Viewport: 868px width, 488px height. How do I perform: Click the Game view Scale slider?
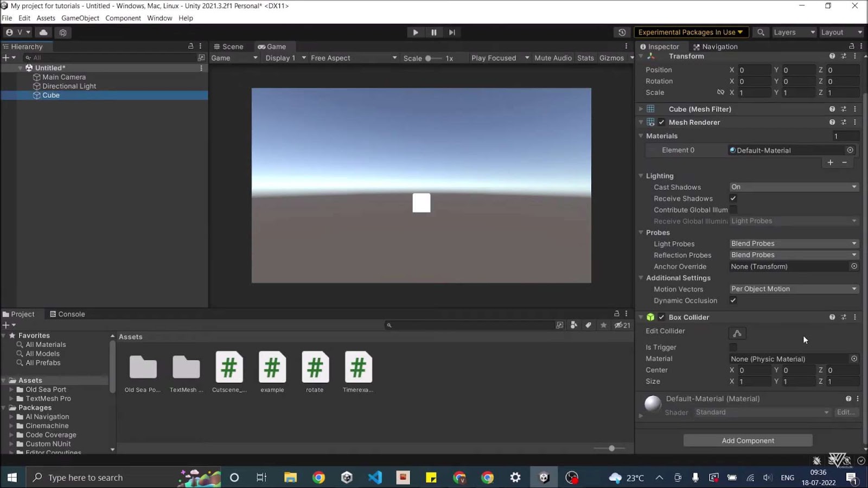click(x=433, y=58)
